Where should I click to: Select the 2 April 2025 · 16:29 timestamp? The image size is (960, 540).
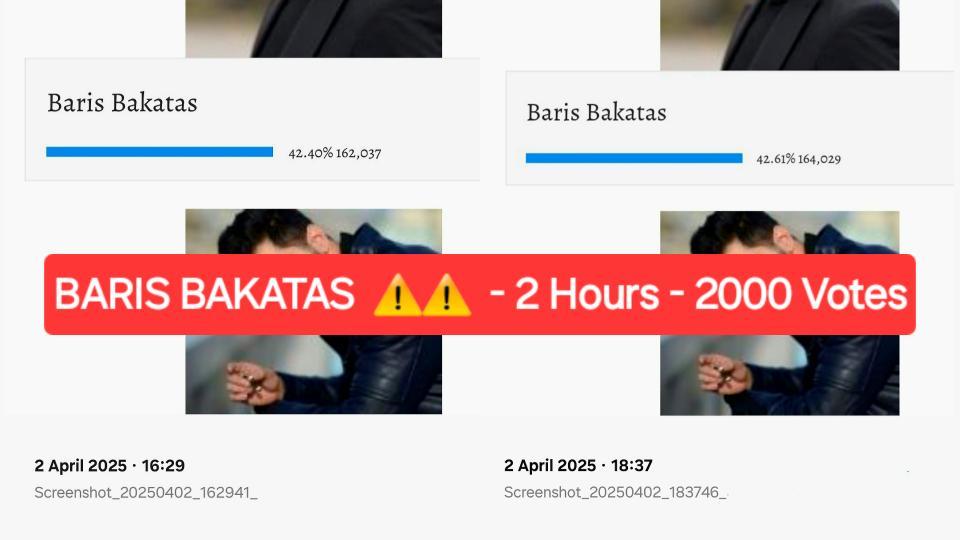point(110,466)
